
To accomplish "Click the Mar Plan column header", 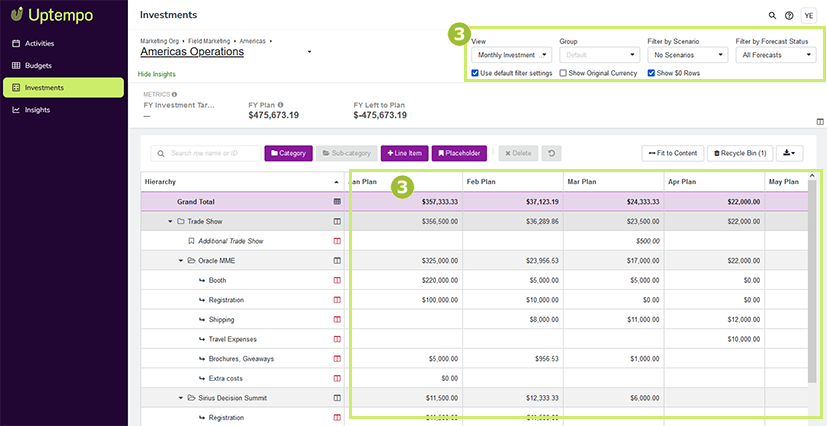I will point(613,182).
